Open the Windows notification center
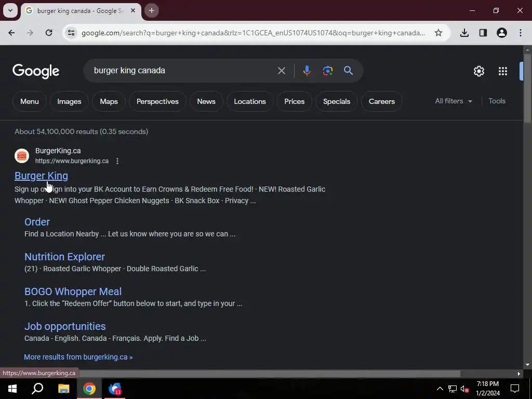The width and height of the screenshot is (532, 399). coord(515,389)
